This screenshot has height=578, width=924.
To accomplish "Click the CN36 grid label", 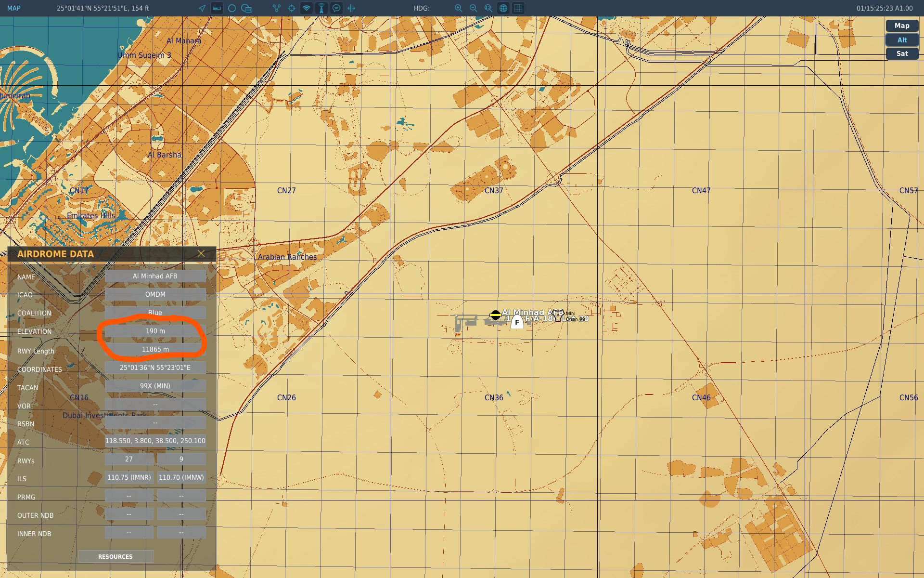I will [494, 397].
